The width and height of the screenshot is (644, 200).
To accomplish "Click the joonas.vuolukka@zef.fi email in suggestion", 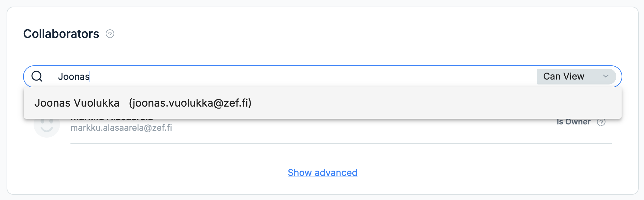I will [190, 103].
